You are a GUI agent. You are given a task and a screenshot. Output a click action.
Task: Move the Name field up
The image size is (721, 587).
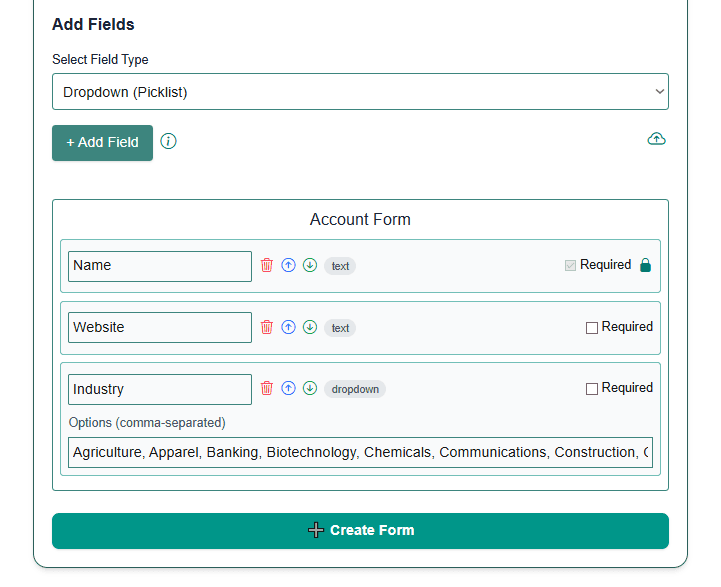pyautogui.click(x=288, y=265)
